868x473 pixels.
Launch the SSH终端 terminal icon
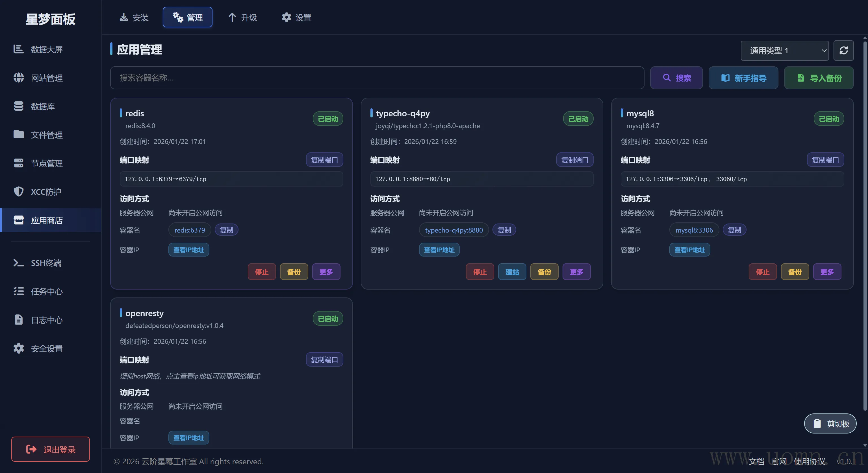pos(19,263)
